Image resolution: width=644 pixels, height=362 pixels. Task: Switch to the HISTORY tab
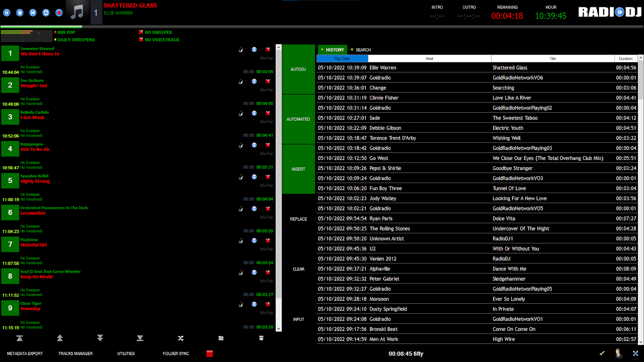point(333,50)
